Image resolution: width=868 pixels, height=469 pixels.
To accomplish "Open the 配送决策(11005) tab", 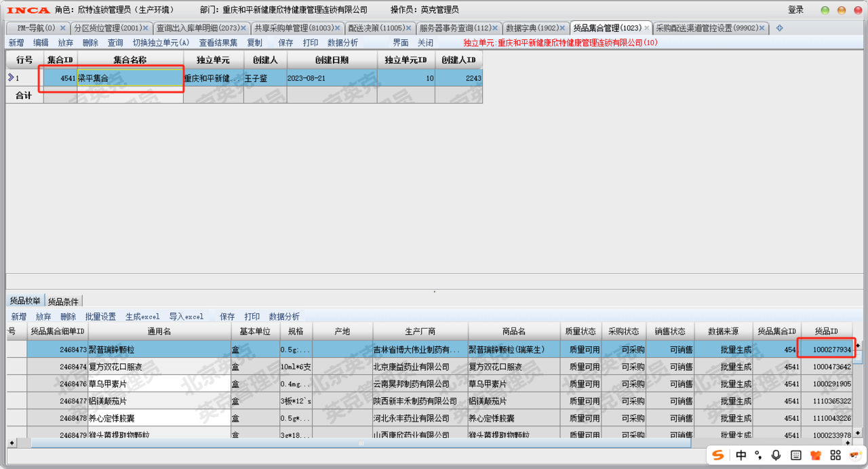I will click(376, 28).
